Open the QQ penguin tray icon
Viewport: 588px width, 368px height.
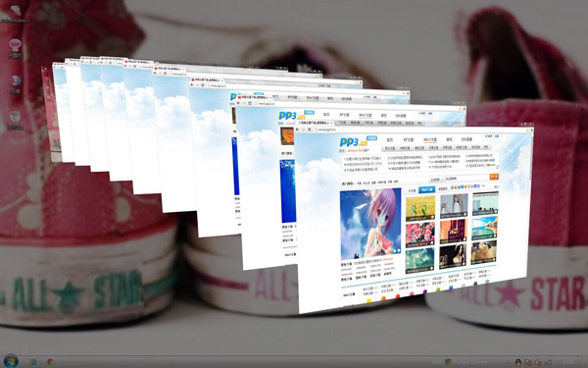tap(518, 362)
